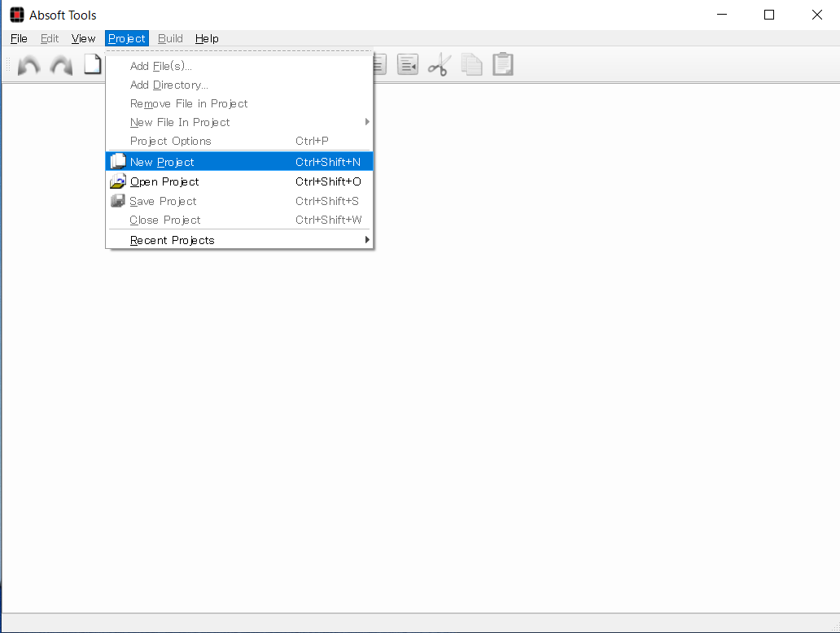Click the Ctrl+Shift+N shortcut text
The image size is (840, 633).
click(x=328, y=162)
